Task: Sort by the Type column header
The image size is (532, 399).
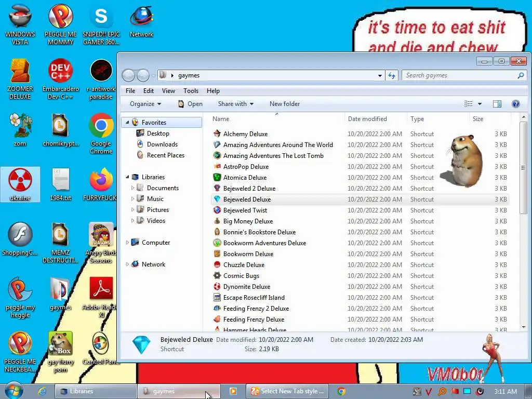Action: 438,119
